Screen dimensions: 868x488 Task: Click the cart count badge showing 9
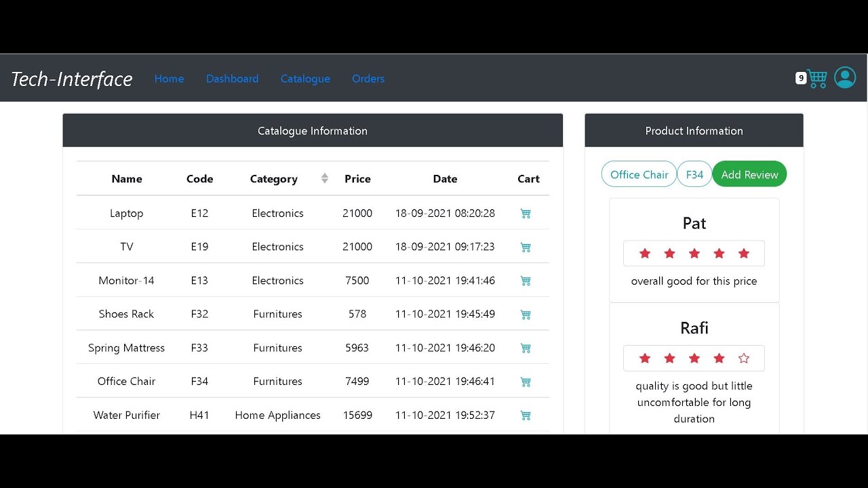[801, 78]
